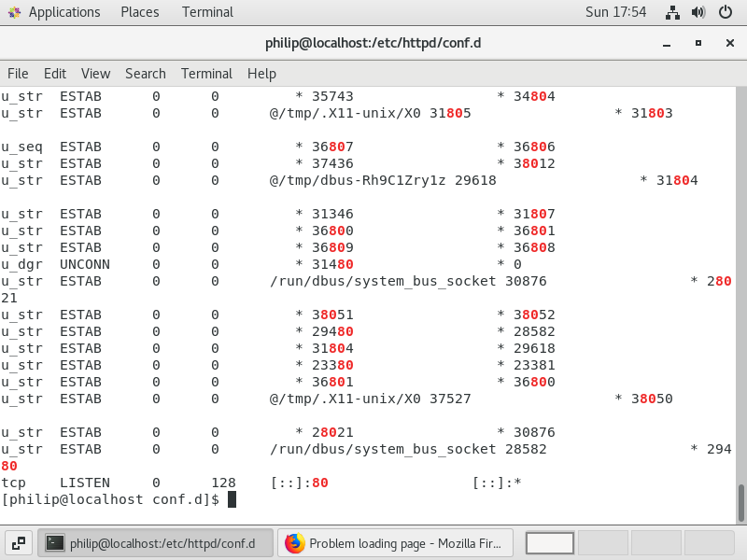This screenshot has height=560, width=747.
Task: Switch to Firefox Problem loading page window
Action: pos(395,543)
